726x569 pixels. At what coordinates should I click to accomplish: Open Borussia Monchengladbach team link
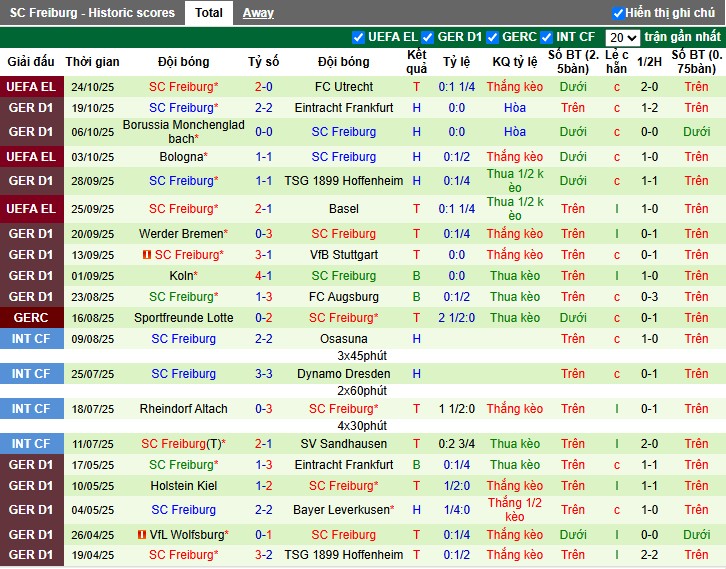(x=183, y=131)
